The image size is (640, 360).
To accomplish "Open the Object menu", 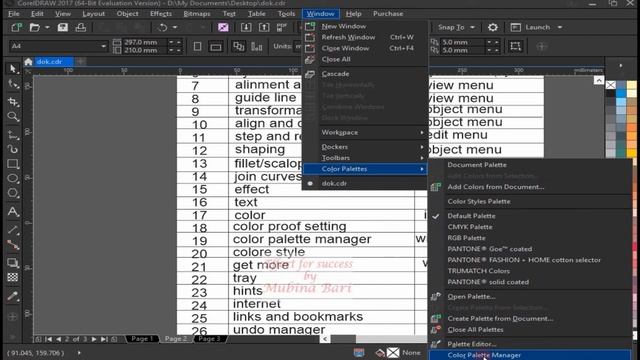I will click(127, 13).
